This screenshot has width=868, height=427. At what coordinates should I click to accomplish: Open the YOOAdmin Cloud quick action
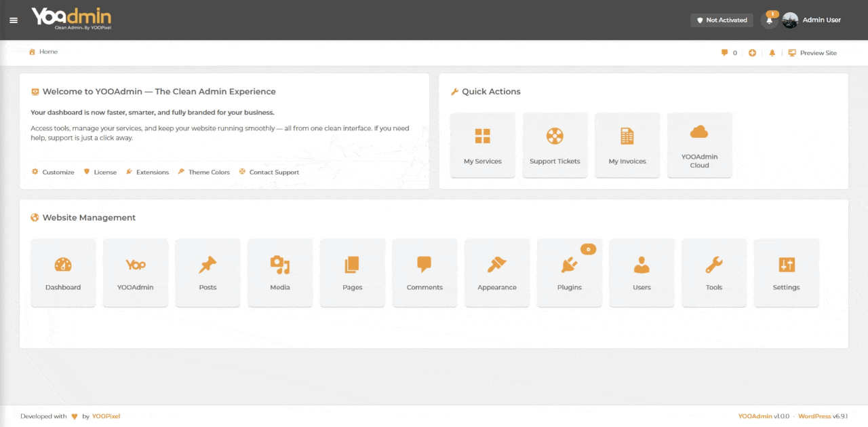700,145
